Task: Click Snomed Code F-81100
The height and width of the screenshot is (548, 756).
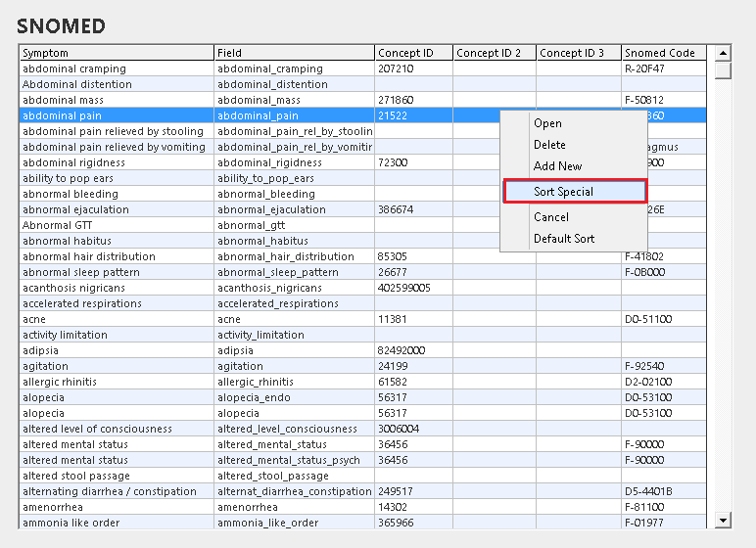Action: (x=664, y=507)
